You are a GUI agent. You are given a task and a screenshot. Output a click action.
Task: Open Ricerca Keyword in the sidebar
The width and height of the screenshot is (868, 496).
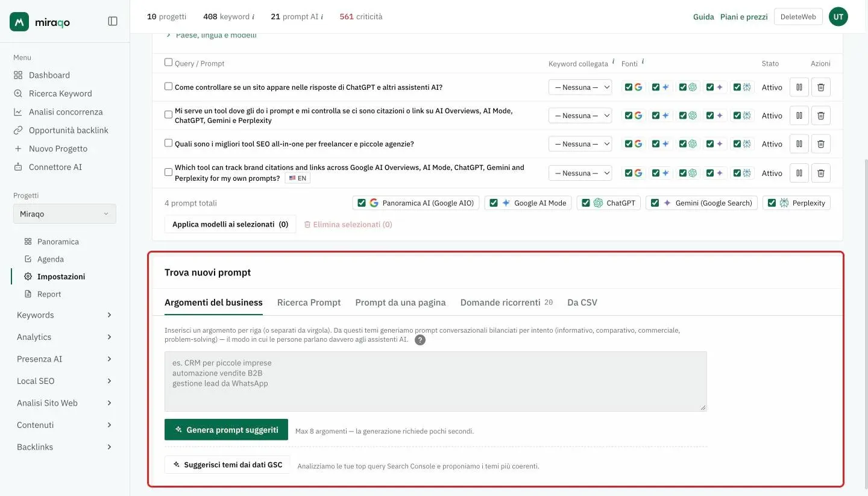52,93
